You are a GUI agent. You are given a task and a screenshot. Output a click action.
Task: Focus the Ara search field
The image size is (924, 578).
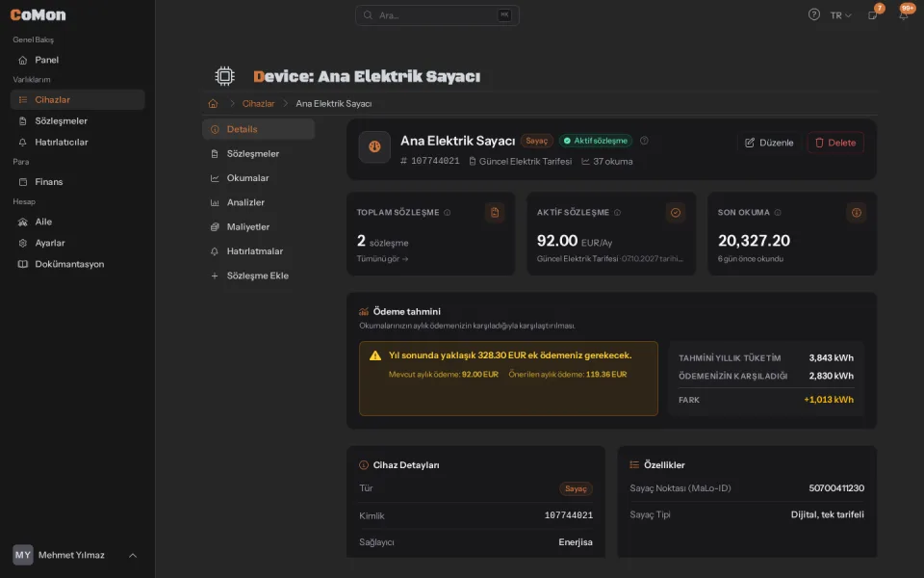coord(437,15)
